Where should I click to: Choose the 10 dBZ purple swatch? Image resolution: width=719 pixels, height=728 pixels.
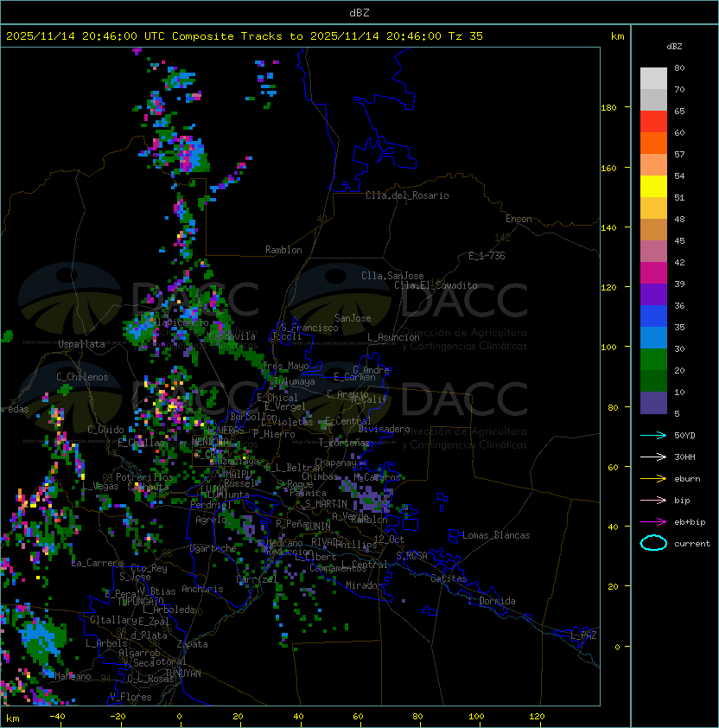653,403
